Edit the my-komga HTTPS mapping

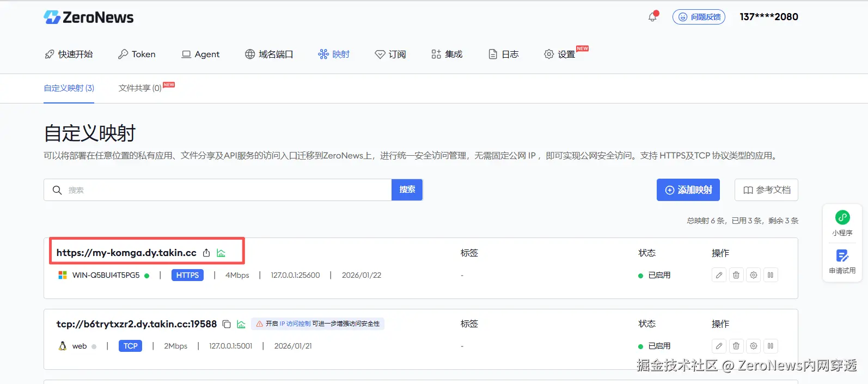[719, 275]
